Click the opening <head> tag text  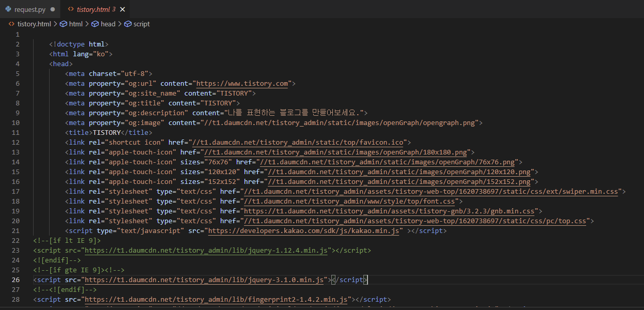(x=61, y=64)
